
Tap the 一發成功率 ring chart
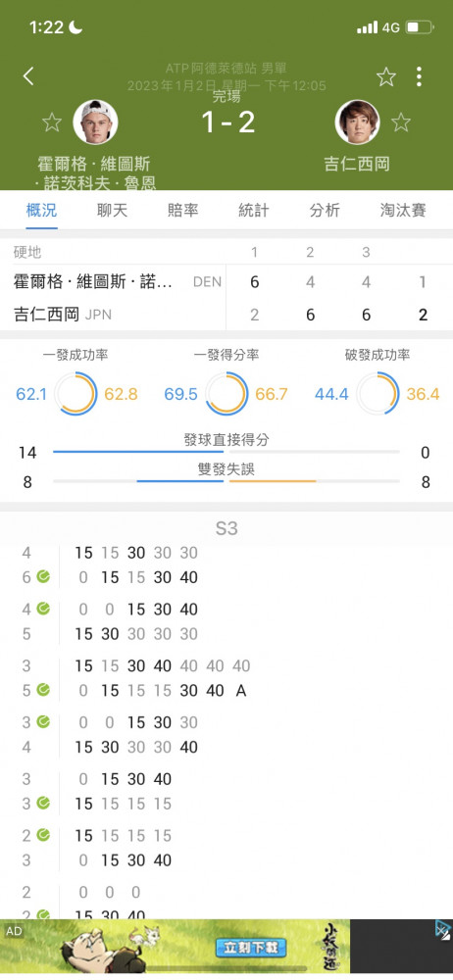75,394
